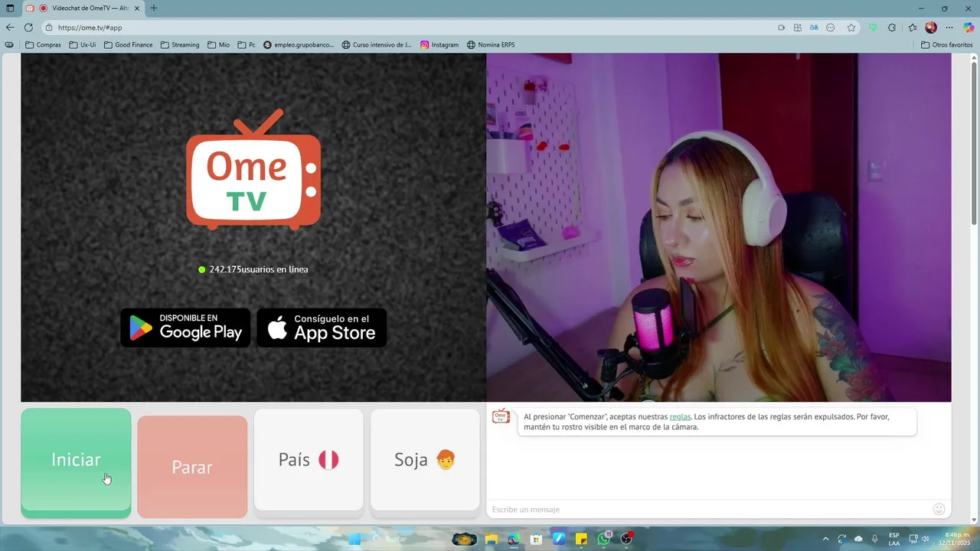Open the Ux-Ui bookmarks folder
Image resolution: width=980 pixels, height=551 pixels.
[83, 45]
